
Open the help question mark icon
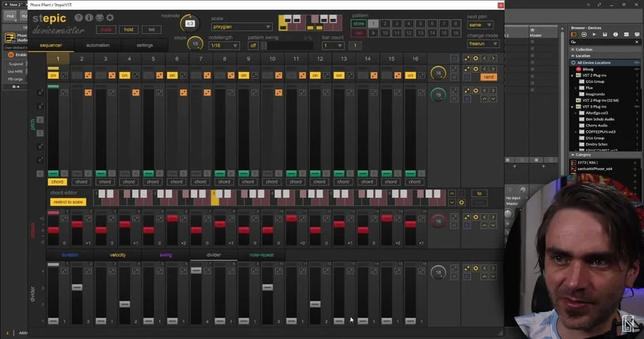tap(78, 18)
